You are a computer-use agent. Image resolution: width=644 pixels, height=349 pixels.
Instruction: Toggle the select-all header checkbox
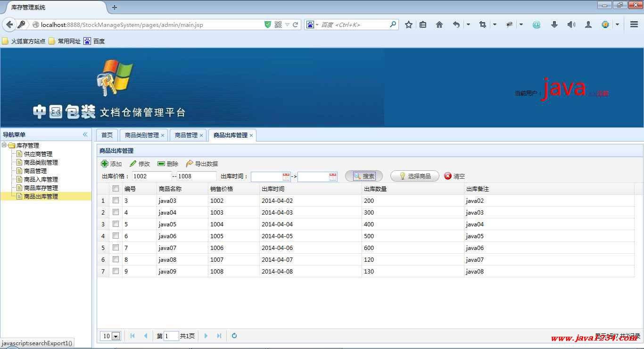116,189
